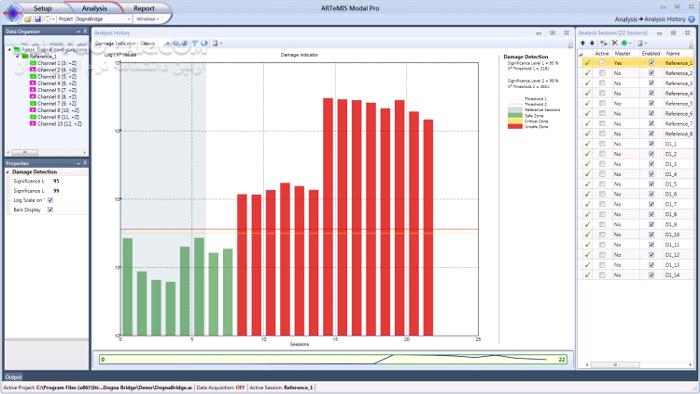Sort sessions by the Active column header
Viewport: 700px width, 394px height.
(601, 53)
